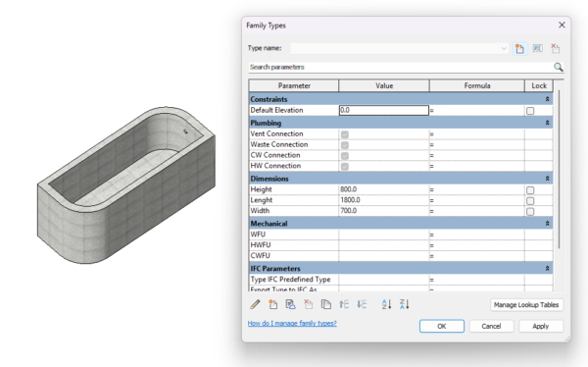Select the HWFU parameter name

[261, 245]
